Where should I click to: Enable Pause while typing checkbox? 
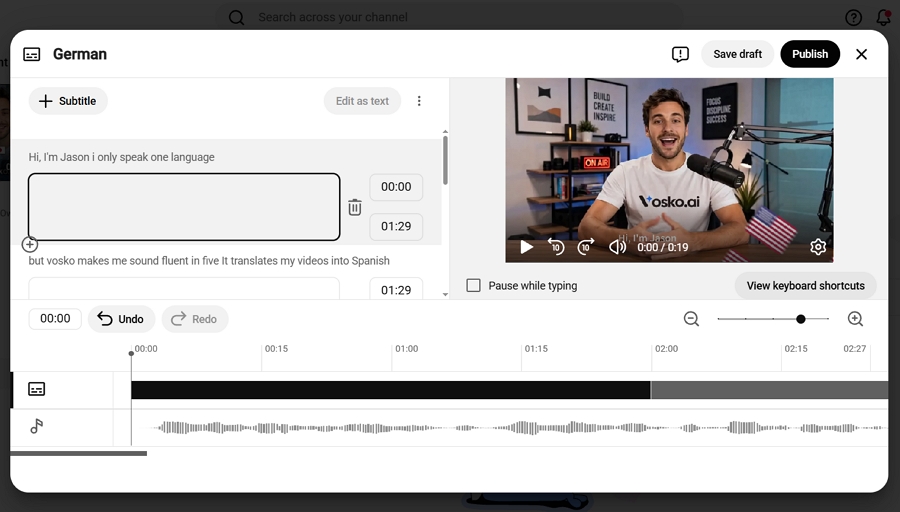[474, 285]
